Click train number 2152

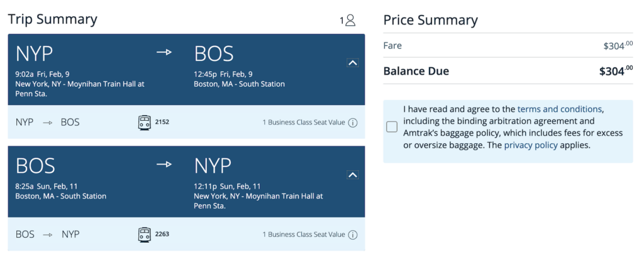pyautogui.click(x=162, y=122)
